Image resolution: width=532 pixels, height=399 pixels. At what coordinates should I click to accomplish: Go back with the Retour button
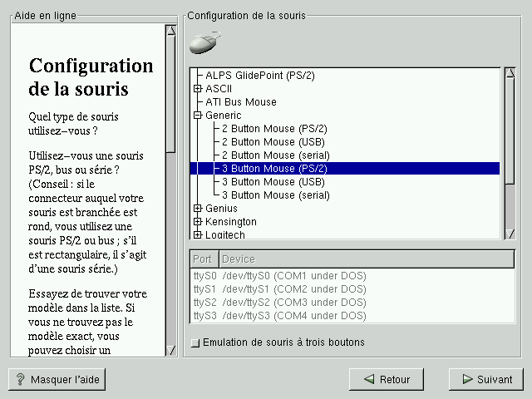click(386, 379)
